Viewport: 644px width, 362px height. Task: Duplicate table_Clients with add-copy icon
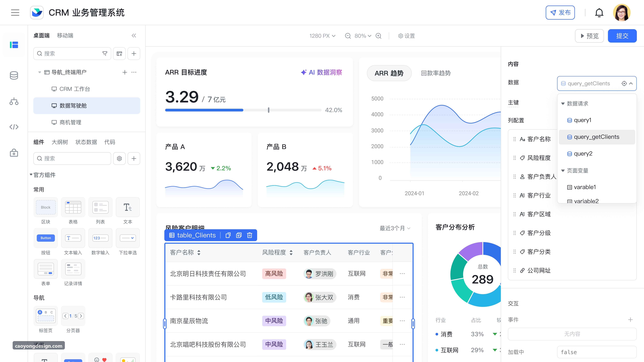click(239, 235)
